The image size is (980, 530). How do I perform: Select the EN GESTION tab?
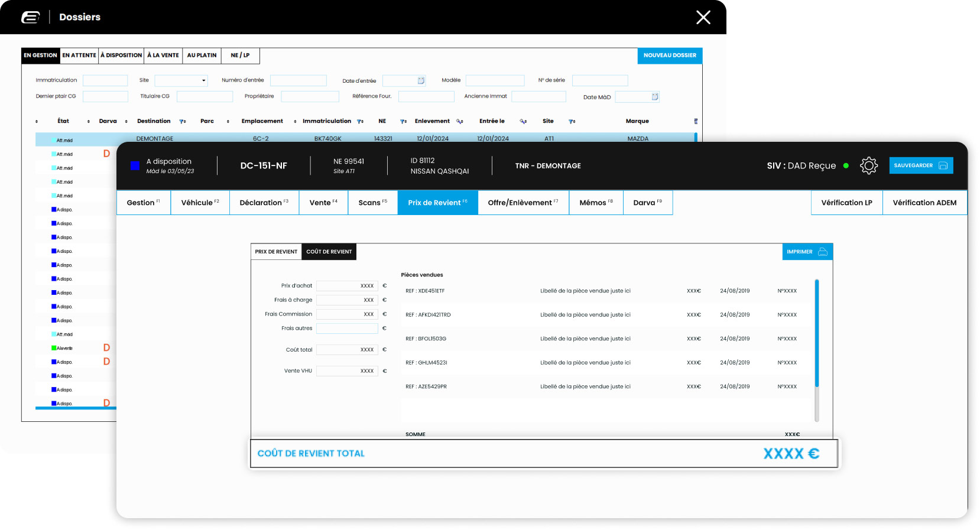[41, 56]
